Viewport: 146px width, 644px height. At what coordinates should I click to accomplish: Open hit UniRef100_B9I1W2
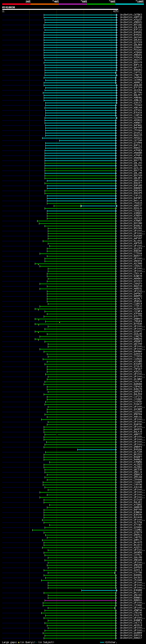click(x=131, y=25)
